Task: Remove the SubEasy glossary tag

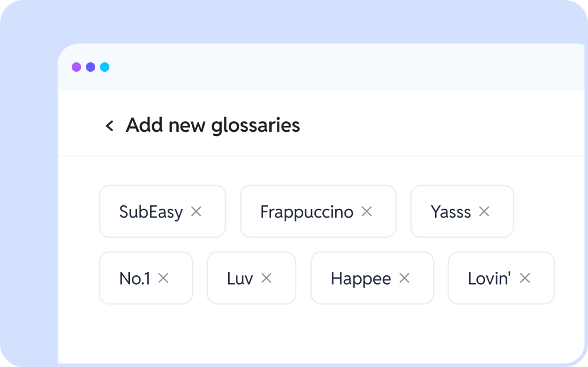Action: point(196,211)
